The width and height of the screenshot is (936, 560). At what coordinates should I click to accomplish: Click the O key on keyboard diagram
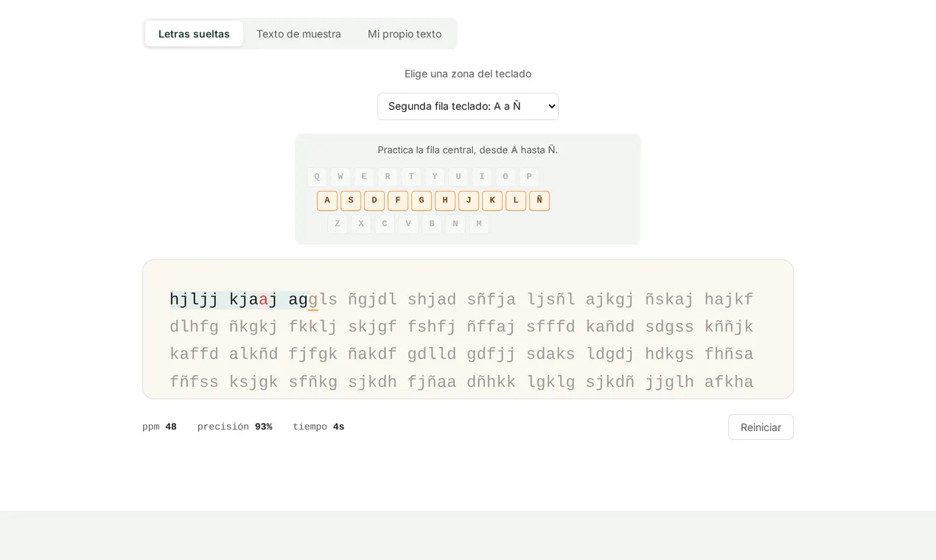506,177
